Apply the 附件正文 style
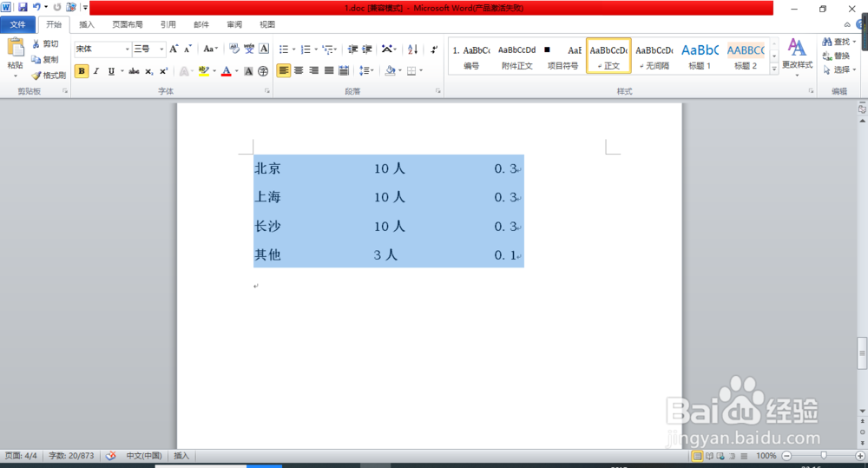 coord(516,56)
